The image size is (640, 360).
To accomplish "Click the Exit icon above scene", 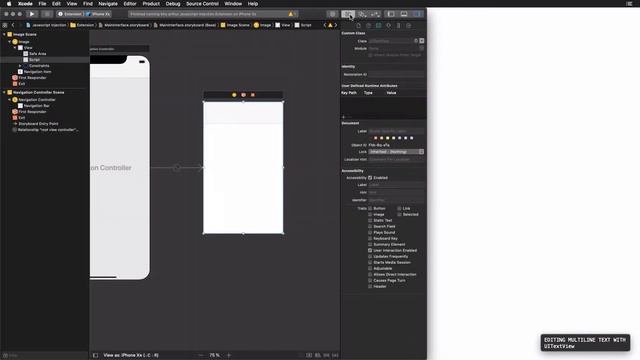I will click(253, 95).
